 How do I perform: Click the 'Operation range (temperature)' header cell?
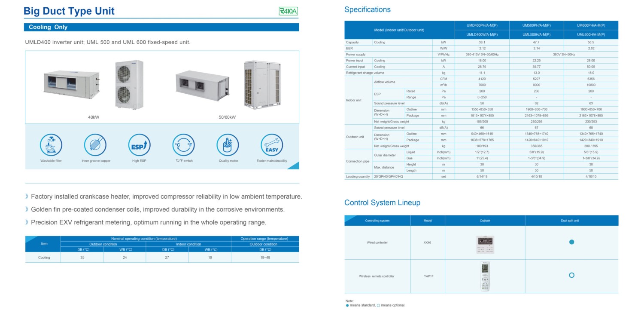coord(265,239)
